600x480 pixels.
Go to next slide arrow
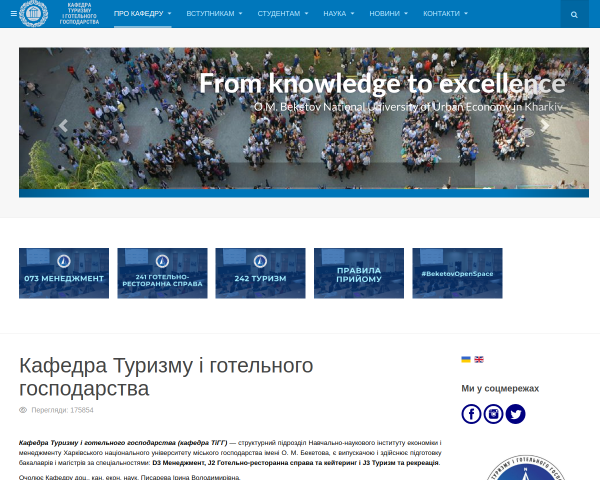click(545, 126)
